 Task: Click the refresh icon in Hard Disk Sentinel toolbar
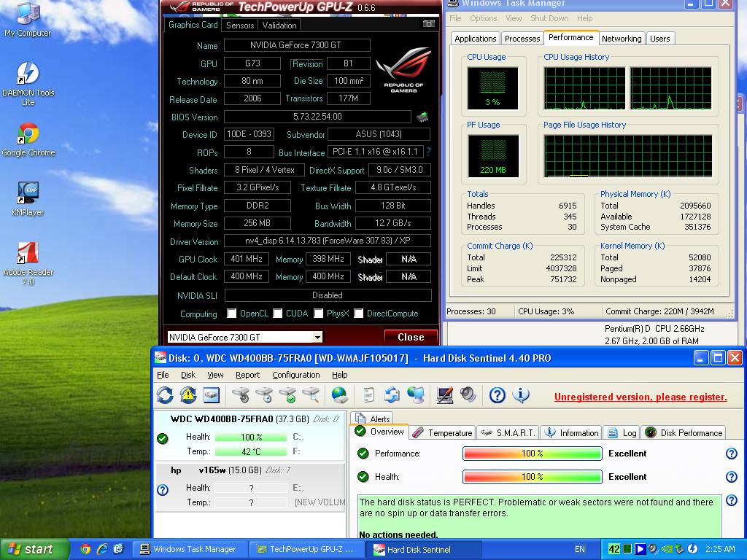pyautogui.click(x=165, y=395)
